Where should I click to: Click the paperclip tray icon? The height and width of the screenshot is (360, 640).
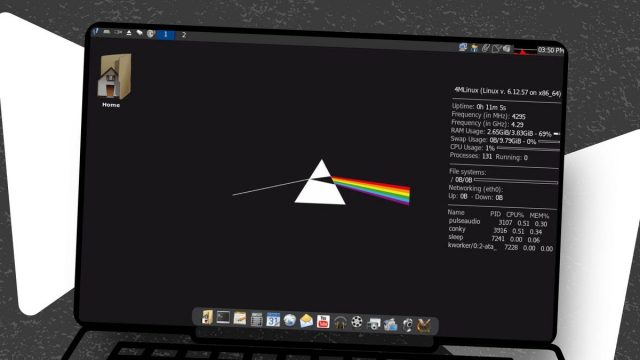pos(485,48)
